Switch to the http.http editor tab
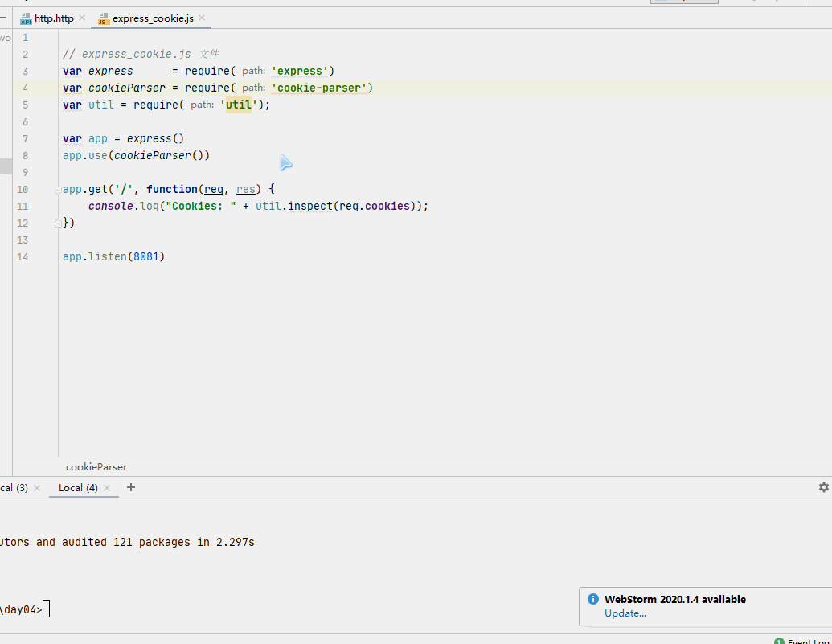832x644 pixels. [53, 18]
